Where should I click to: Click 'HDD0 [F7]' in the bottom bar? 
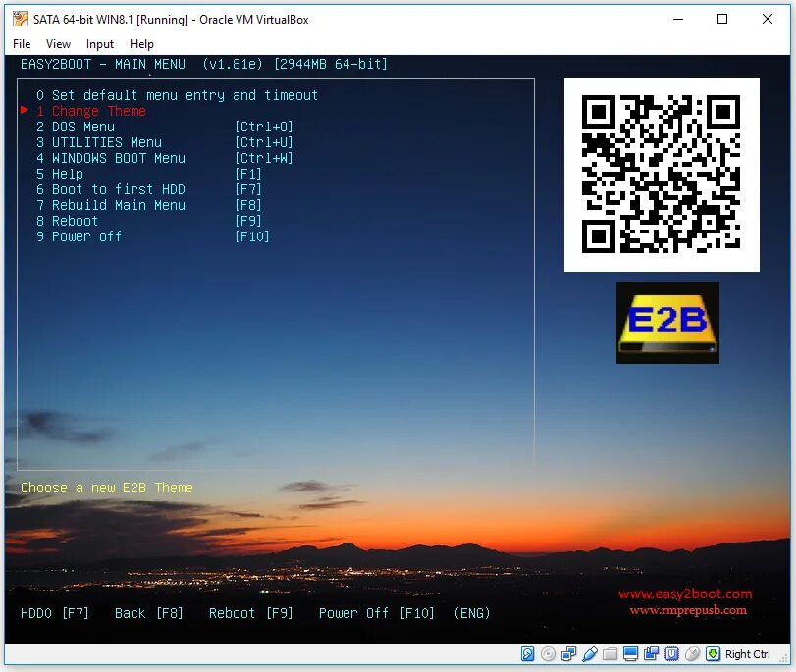[x=55, y=614]
